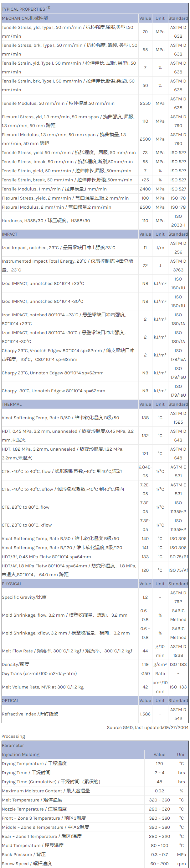
Task: Click the PHYSICAL section header
Action: [12, 584]
